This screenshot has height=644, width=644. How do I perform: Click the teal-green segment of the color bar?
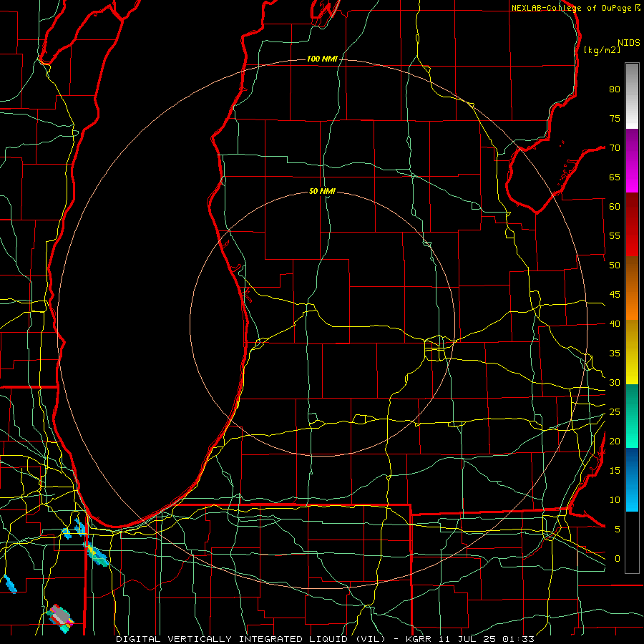coord(632,416)
